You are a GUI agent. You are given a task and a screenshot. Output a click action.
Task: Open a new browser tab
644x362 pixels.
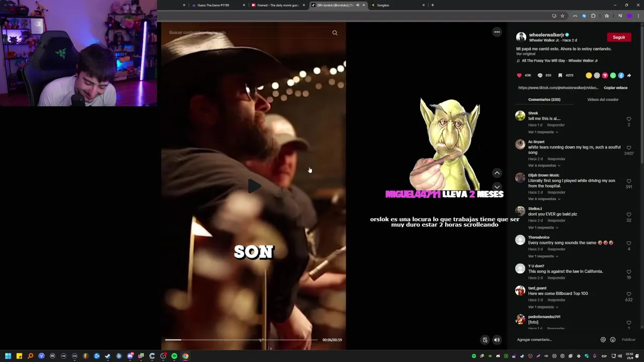[x=432, y=5]
